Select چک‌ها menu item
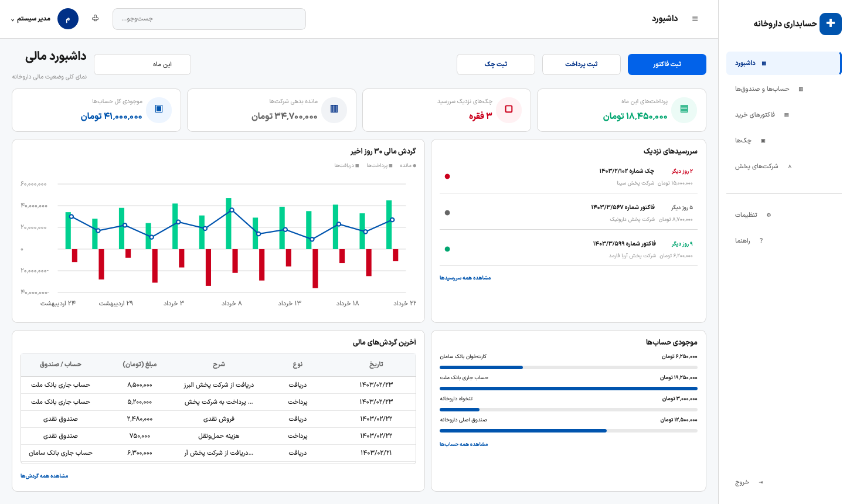850x504 pixels. coord(783,141)
